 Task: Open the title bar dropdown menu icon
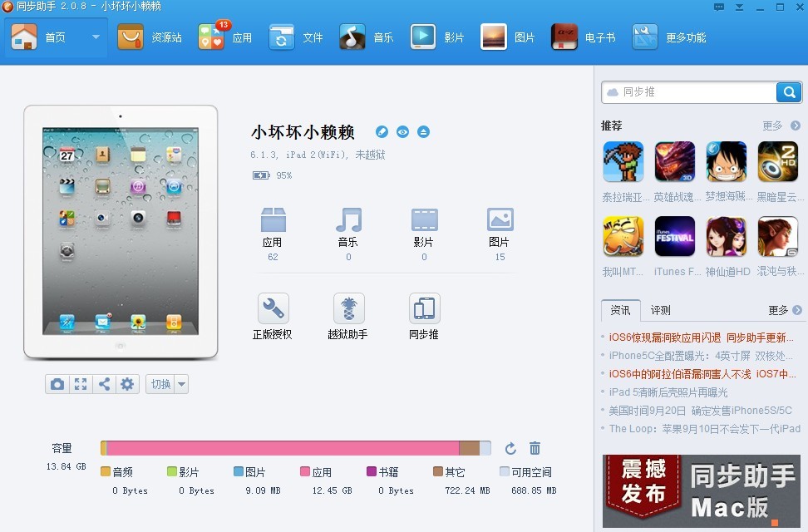(x=740, y=7)
